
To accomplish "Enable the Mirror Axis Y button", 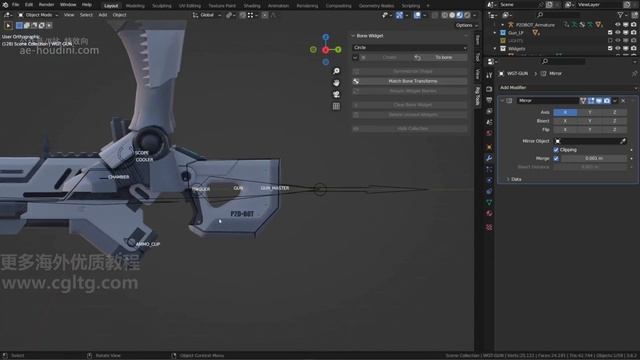I will pyautogui.click(x=590, y=112).
